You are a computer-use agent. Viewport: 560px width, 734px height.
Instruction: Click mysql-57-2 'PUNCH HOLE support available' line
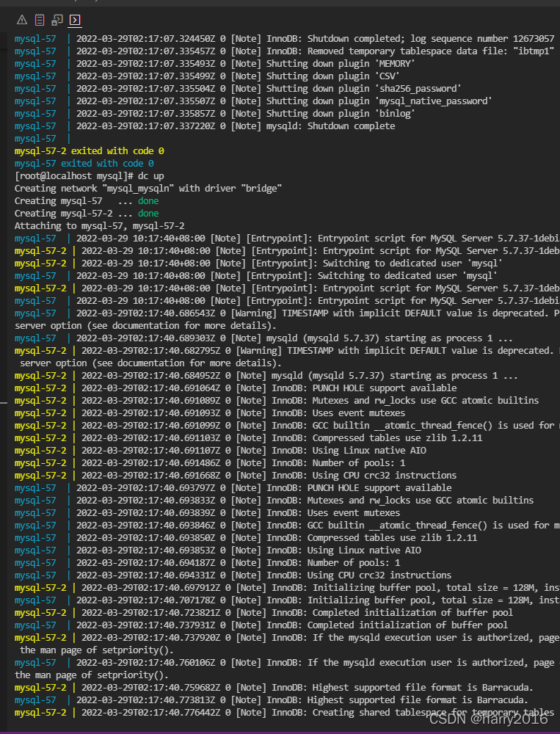point(236,388)
